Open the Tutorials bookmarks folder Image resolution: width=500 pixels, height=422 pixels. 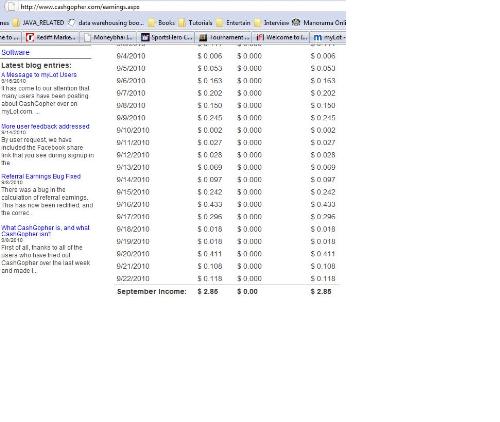point(195,23)
